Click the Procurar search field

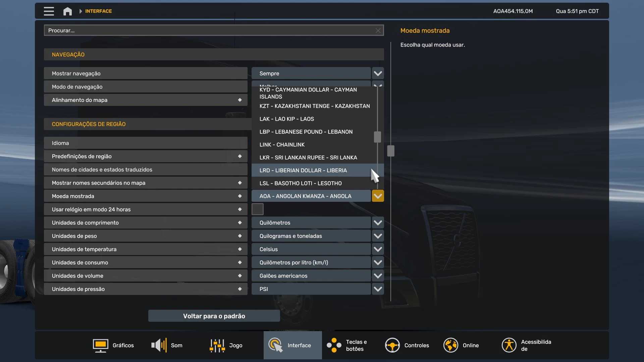point(208,31)
